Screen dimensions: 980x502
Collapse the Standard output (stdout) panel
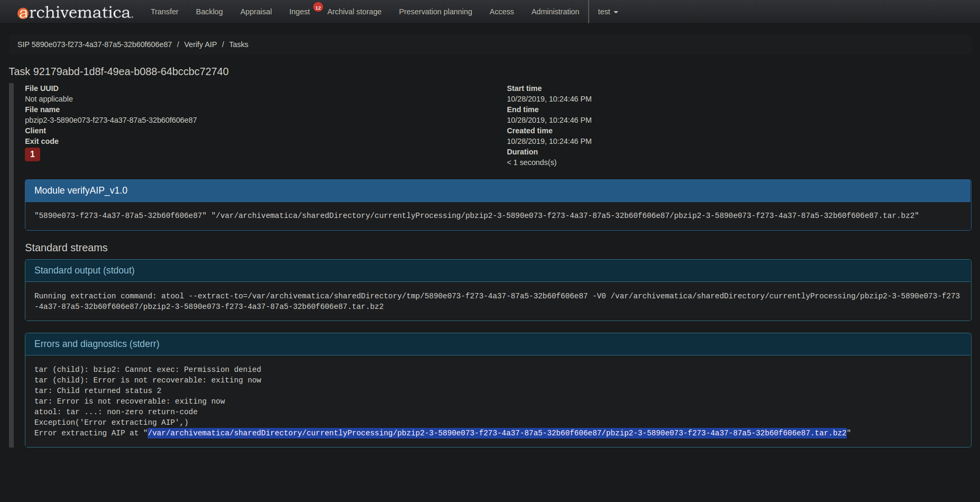[x=84, y=270]
